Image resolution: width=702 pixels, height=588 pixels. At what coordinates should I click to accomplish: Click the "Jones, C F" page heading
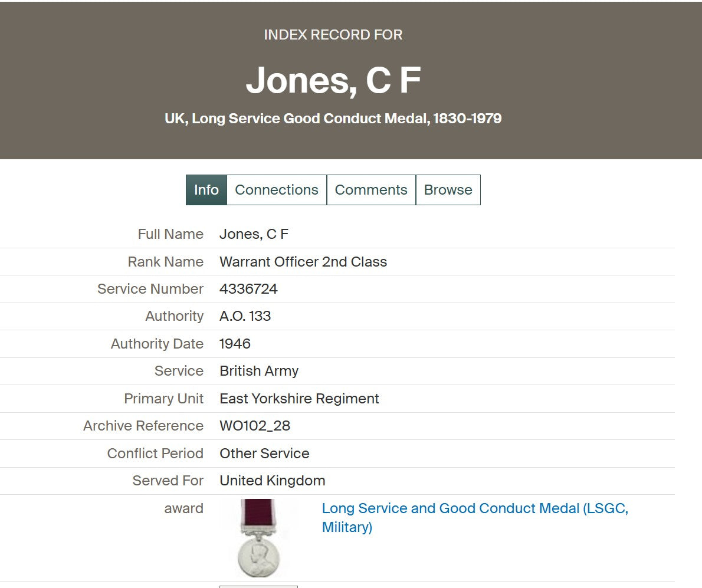click(333, 80)
